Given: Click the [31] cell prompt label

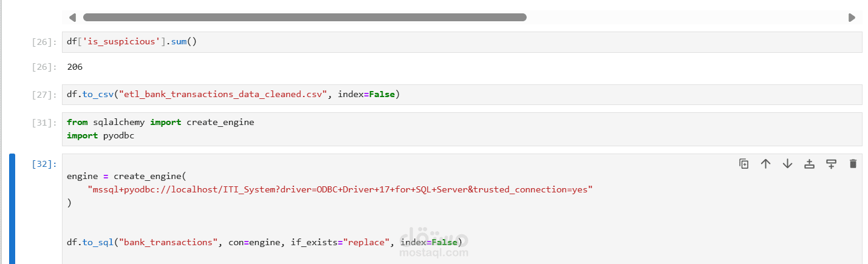Looking at the screenshot, I should [44, 123].
